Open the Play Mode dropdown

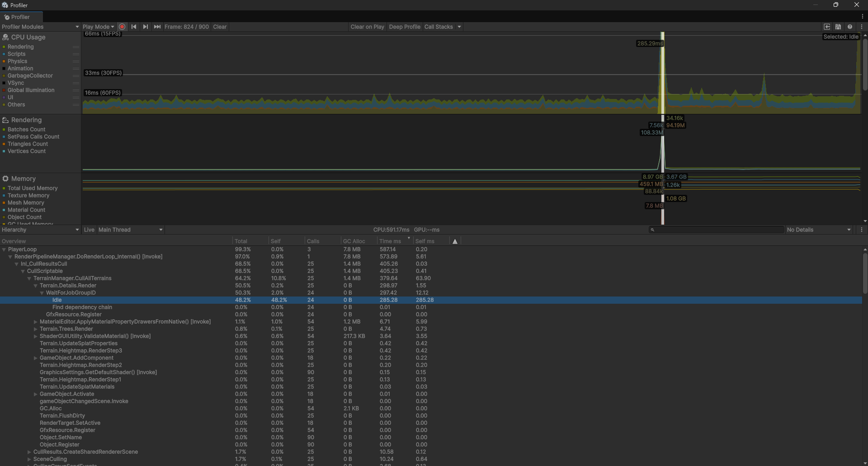pos(98,27)
